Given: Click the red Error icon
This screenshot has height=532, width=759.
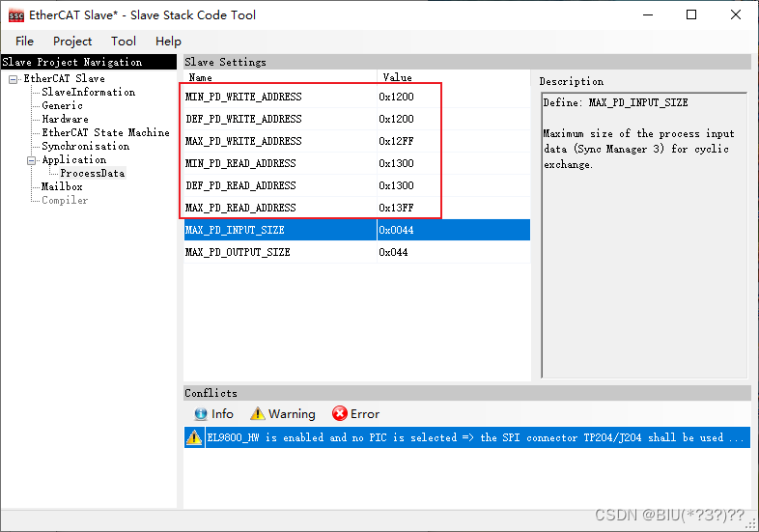Looking at the screenshot, I should click(339, 414).
